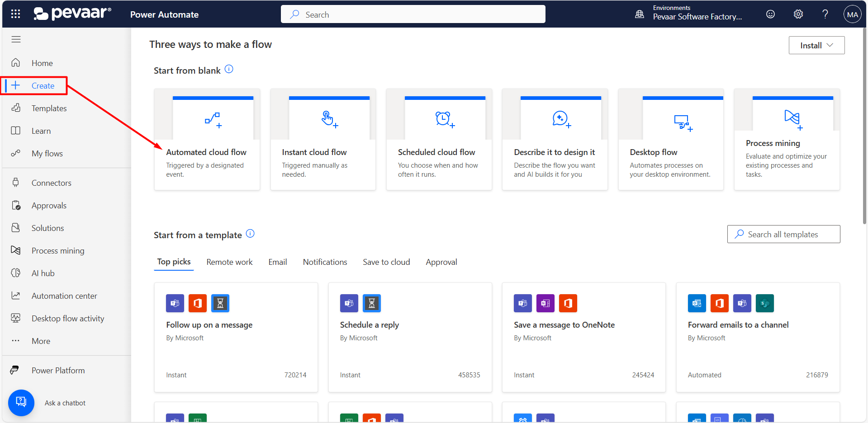Viewport: 868px width, 423px height.
Task: Click the page vertical scrollbar
Action: 864,127
